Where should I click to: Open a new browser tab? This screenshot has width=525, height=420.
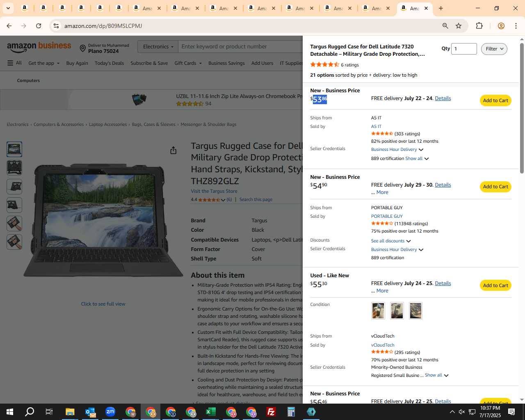tap(441, 8)
